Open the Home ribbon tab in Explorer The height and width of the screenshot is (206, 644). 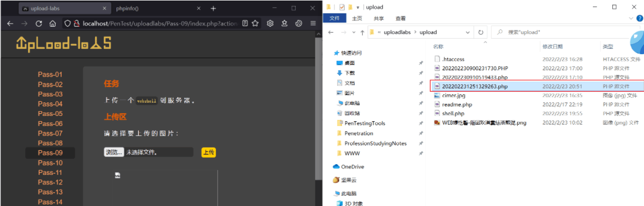357,18
